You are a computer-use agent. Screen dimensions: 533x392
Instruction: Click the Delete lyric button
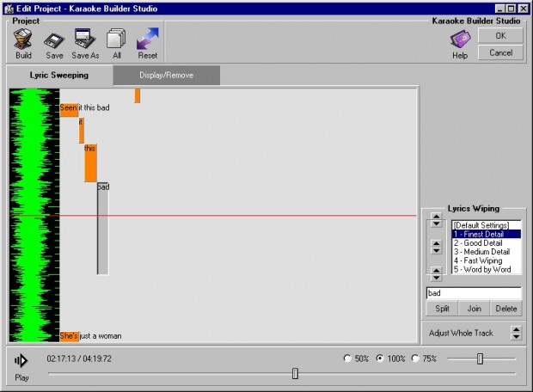click(x=505, y=309)
